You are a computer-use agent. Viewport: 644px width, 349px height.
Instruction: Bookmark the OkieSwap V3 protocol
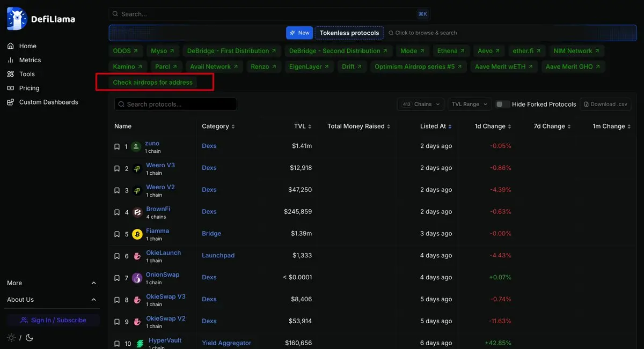click(117, 300)
